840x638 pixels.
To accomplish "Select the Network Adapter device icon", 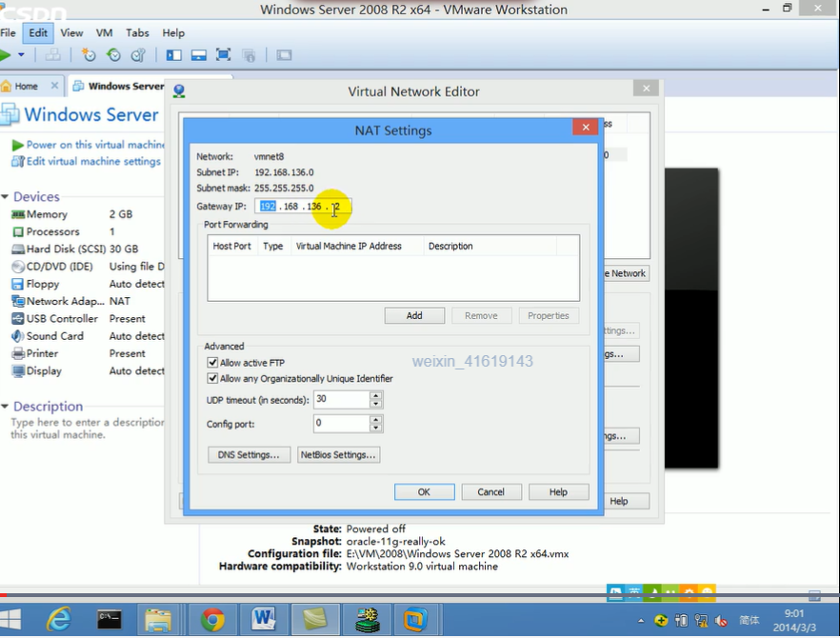I will pyautogui.click(x=18, y=302).
